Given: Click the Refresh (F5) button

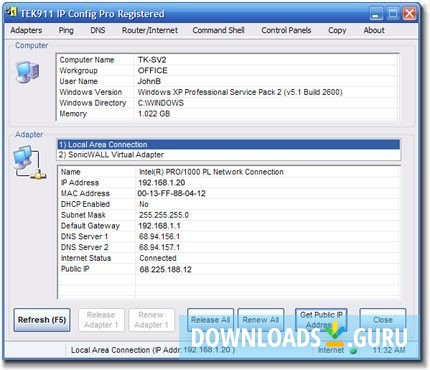Looking at the screenshot, I should pos(42,320).
